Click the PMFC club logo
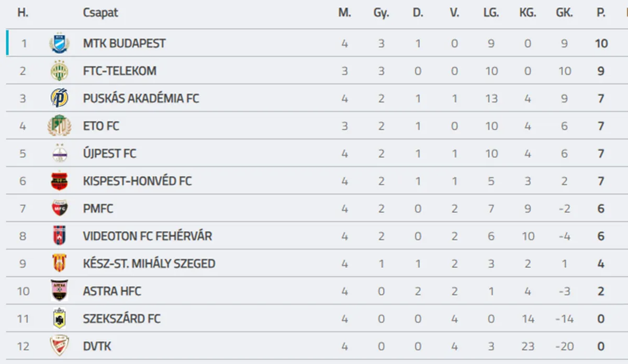 pos(59,208)
